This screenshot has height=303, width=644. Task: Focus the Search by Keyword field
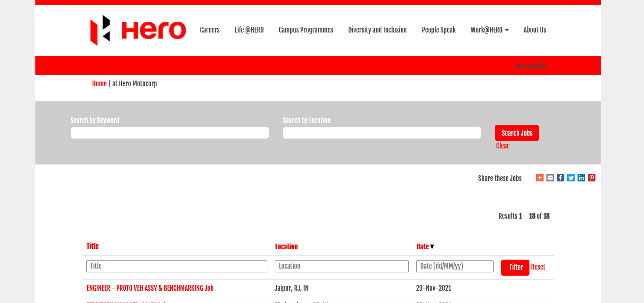(x=170, y=133)
